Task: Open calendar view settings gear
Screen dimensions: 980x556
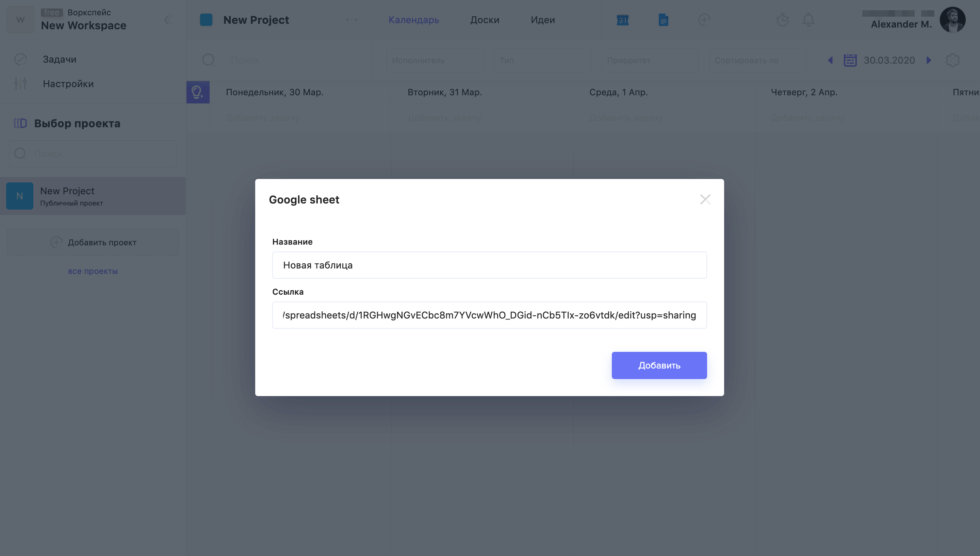Action: click(952, 60)
